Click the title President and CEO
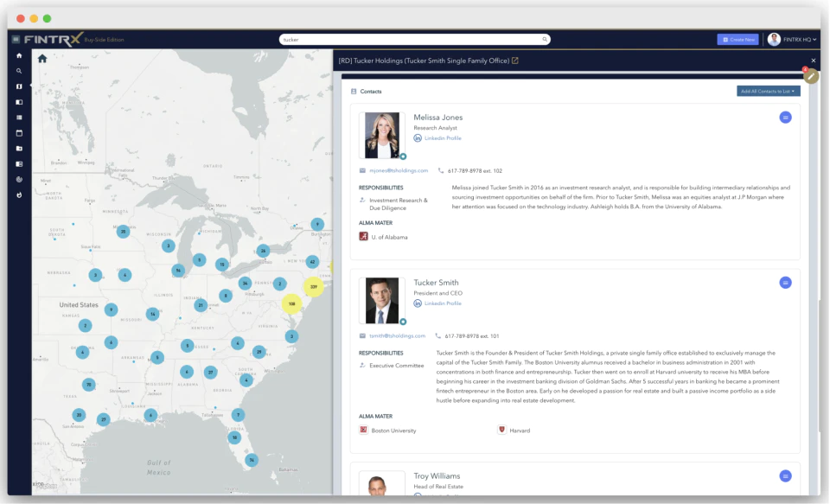 pyautogui.click(x=437, y=293)
